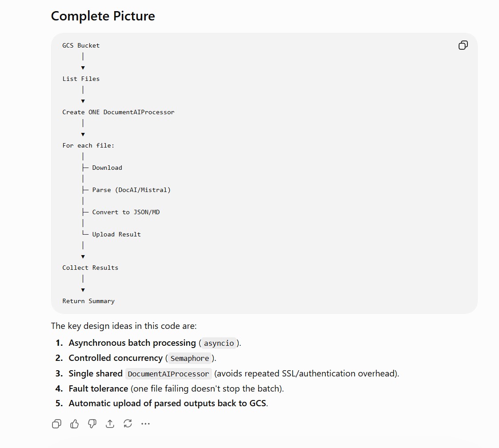Click the Upload Result step
Image resolution: width=499 pixels, height=448 pixels.
click(116, 234)
